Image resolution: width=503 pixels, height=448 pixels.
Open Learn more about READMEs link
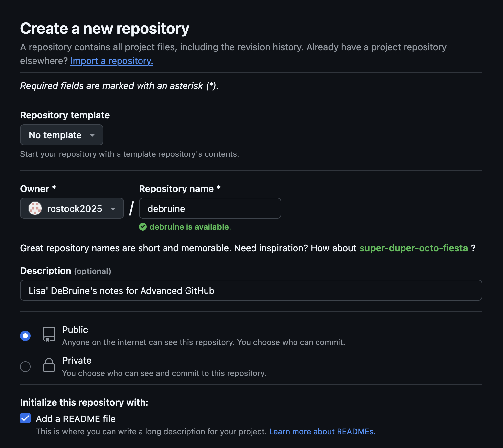(x=322, y=432)
